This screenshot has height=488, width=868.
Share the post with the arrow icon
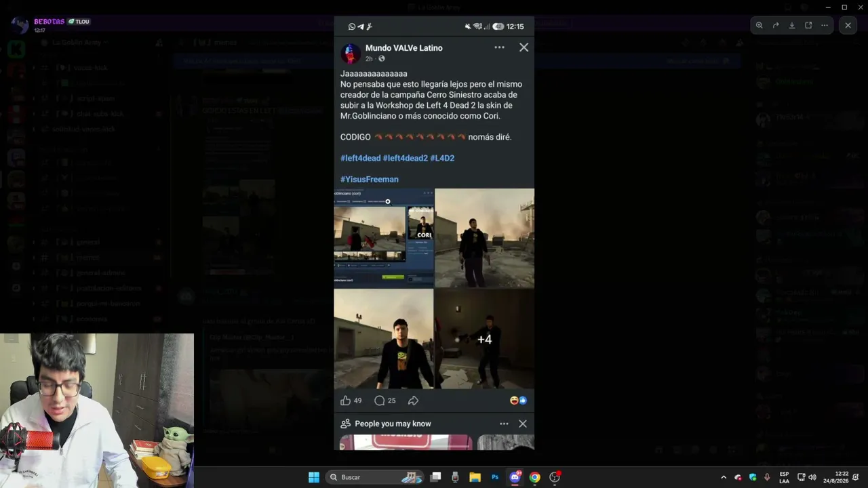point(413,401)
